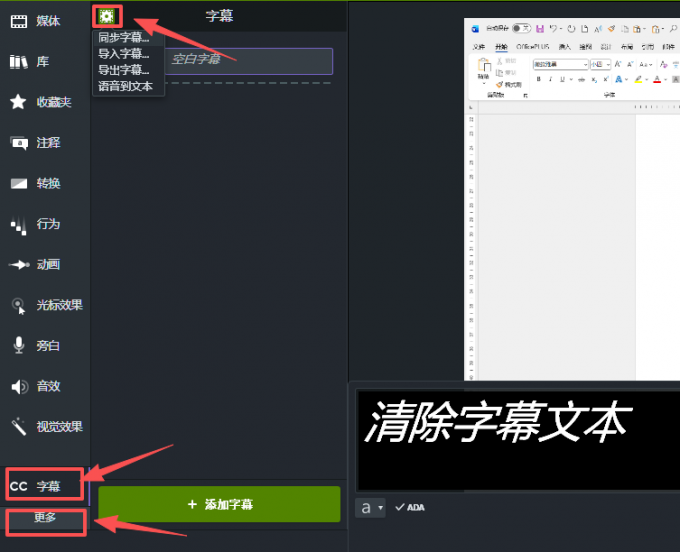Viewport: 680px width, 552px height.
Task: Open the 注释 annotations panel
Action: click(36, 143)
